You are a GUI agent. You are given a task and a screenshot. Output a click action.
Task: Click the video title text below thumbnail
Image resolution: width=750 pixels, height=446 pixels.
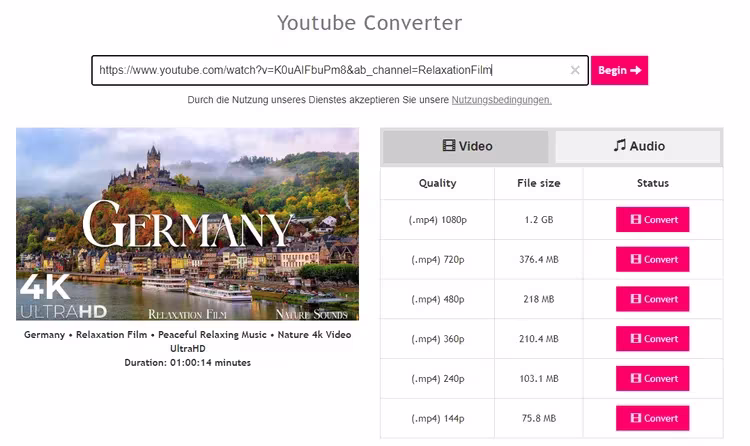(x=188, y=341)
